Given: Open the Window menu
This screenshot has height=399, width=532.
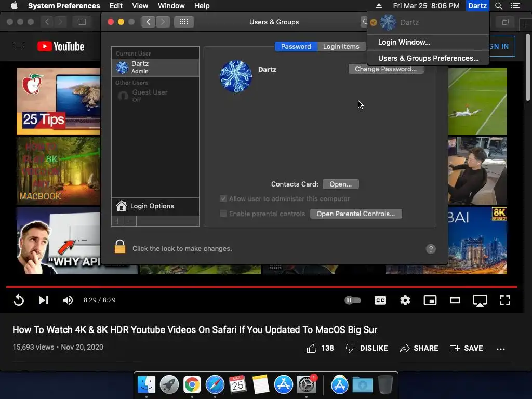Looking at the screenshot, I should (x=171, y=6).
